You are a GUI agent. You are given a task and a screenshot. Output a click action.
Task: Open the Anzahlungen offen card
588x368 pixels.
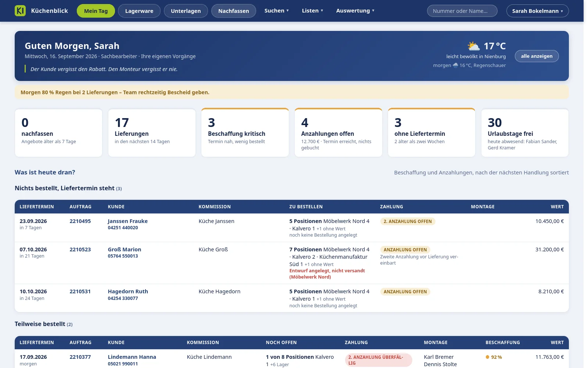click(x=338, y=132)
